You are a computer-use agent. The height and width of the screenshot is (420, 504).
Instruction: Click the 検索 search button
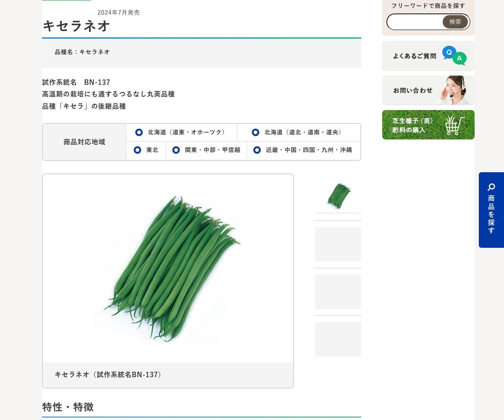pyautogui.click(x=455, y=22)
